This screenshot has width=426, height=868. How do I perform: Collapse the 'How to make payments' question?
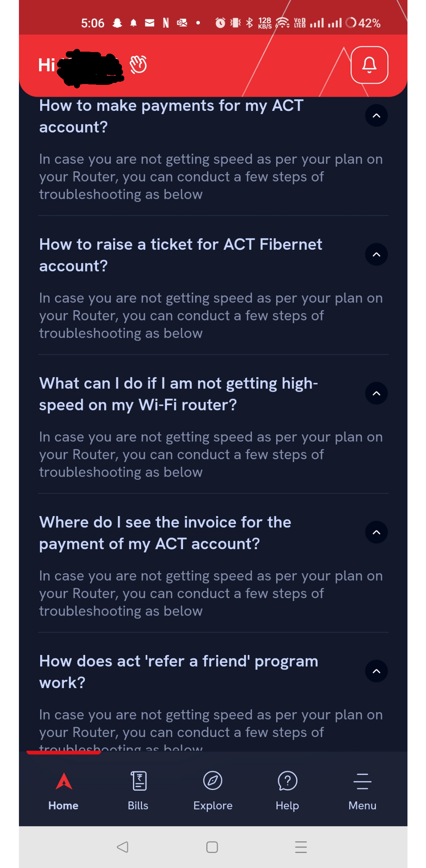point(376,116)
